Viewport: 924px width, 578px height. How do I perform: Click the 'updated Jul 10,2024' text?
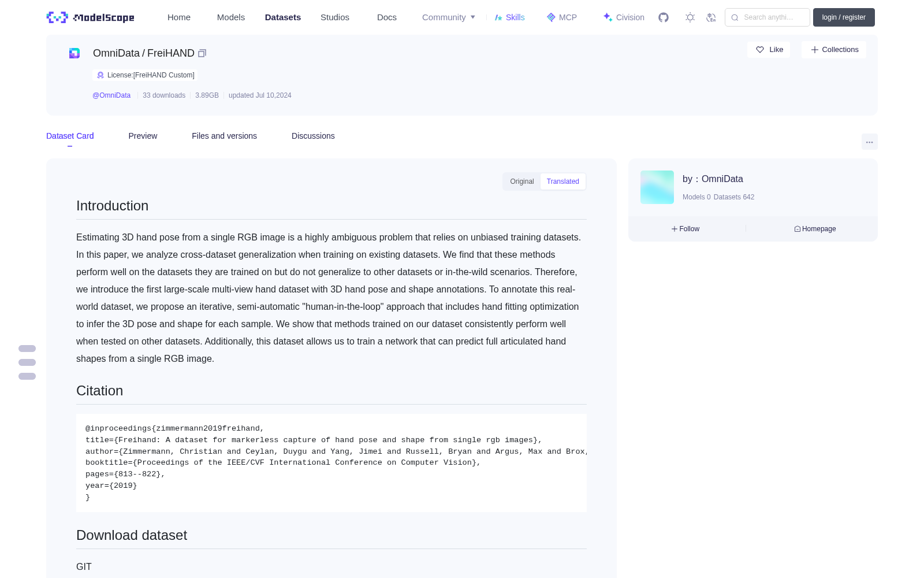(x=260, y=95)
